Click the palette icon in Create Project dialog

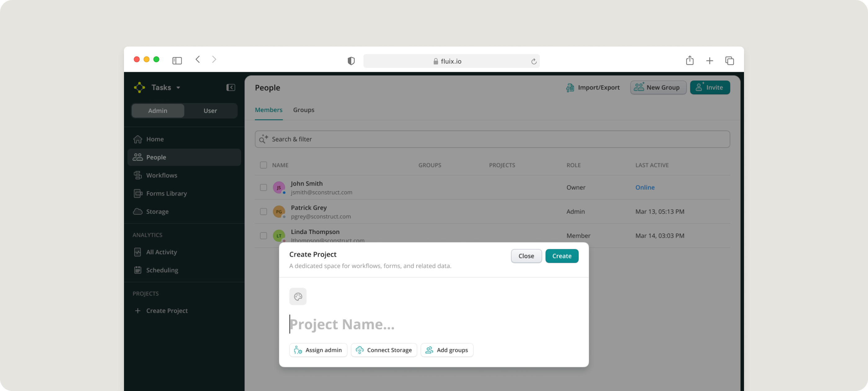[x=298, y=297]
